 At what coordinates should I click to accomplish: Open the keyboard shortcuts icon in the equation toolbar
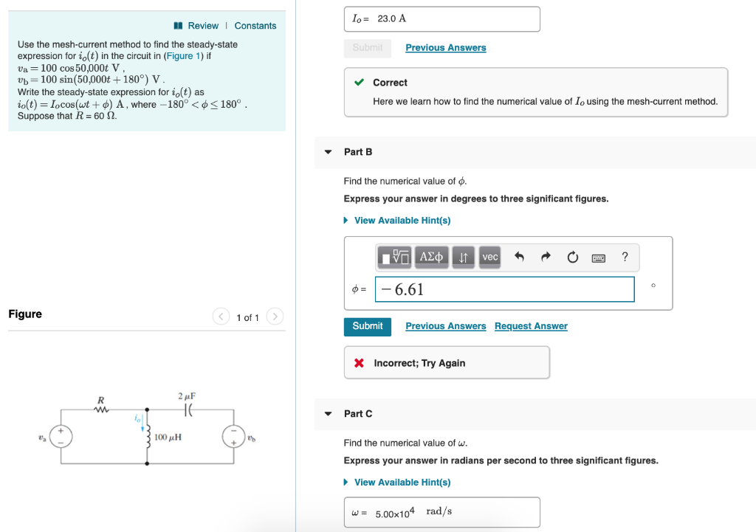[x=599, y=257]
